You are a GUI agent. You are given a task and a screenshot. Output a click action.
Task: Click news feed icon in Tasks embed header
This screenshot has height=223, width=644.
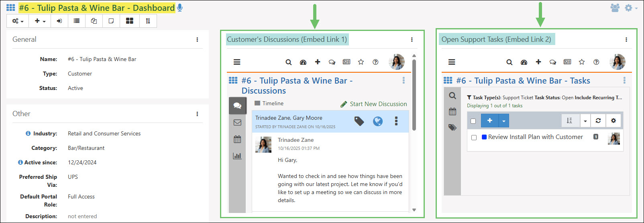point(567,62)
